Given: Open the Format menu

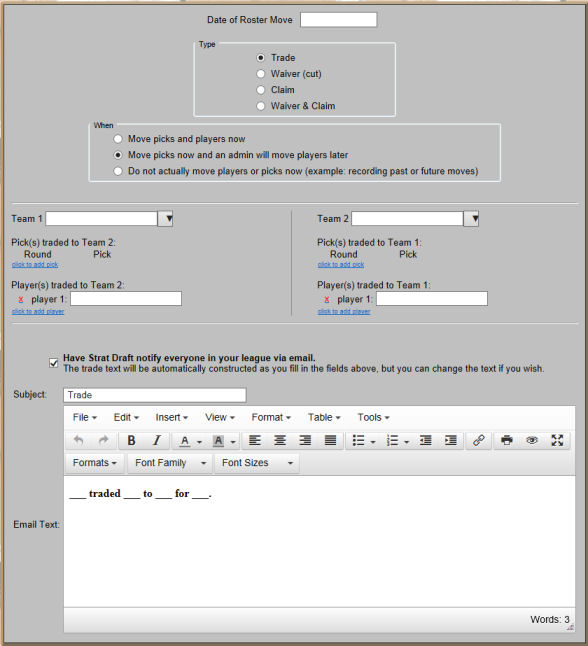Looking at the screenshot, I should 271,417.
